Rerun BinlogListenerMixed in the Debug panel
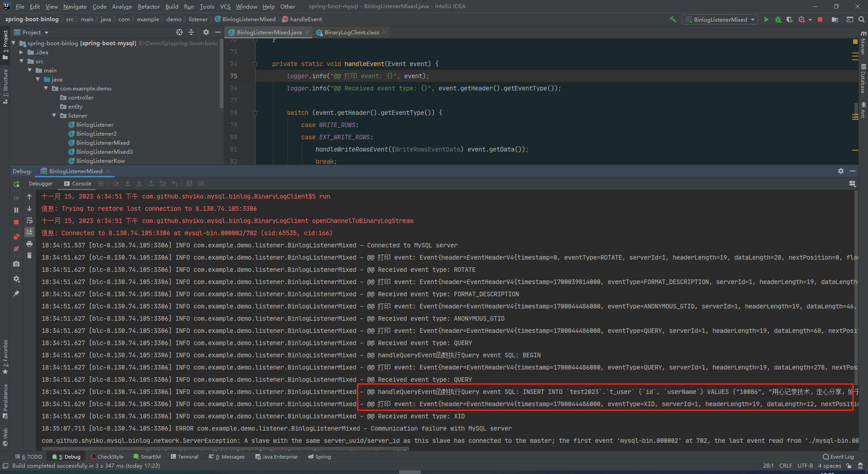This screenshot has width=868, height=474. pyautogui.click(x=17, y=184)
